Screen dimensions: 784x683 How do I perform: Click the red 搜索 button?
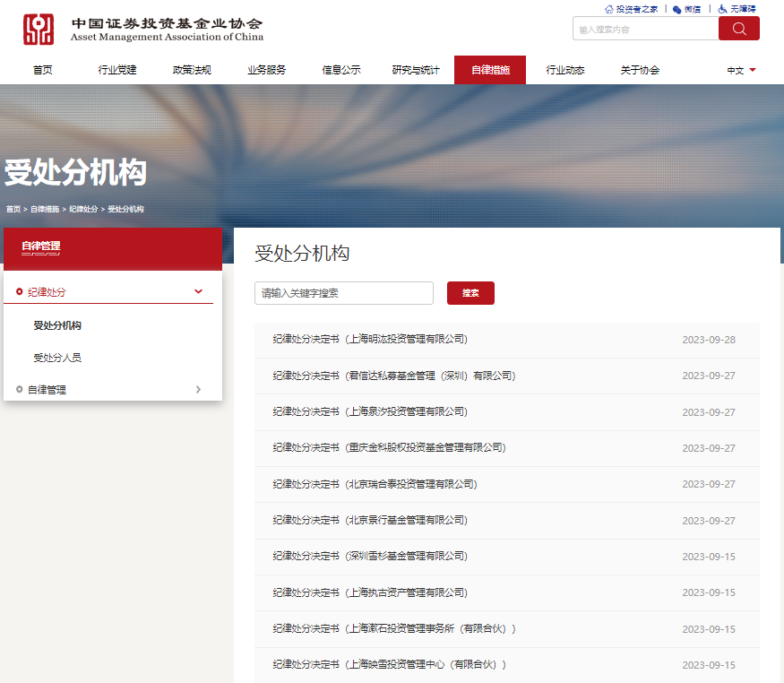click(x=470, y=293)
